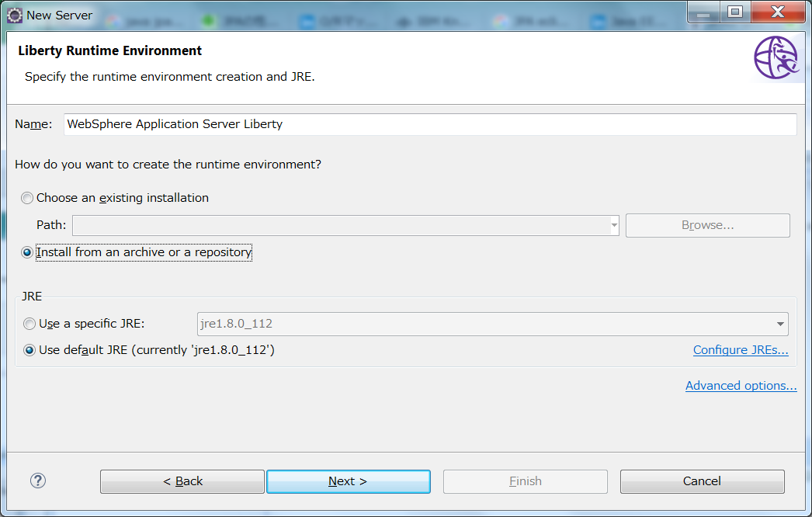The width and height of the screenshot is (812, 517).
Task: Click the help question mark icon
Action: (37, 481)
